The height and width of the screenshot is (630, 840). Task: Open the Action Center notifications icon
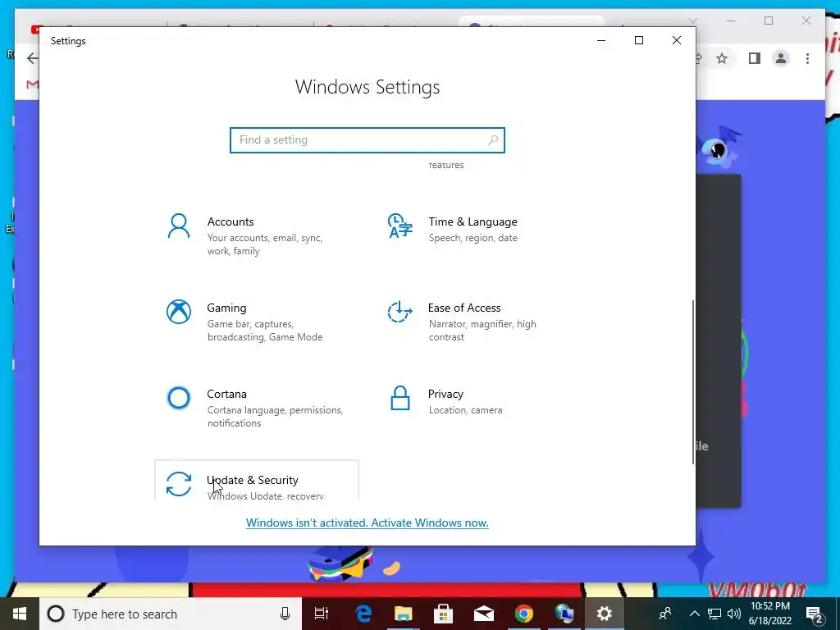click(815, 614)
